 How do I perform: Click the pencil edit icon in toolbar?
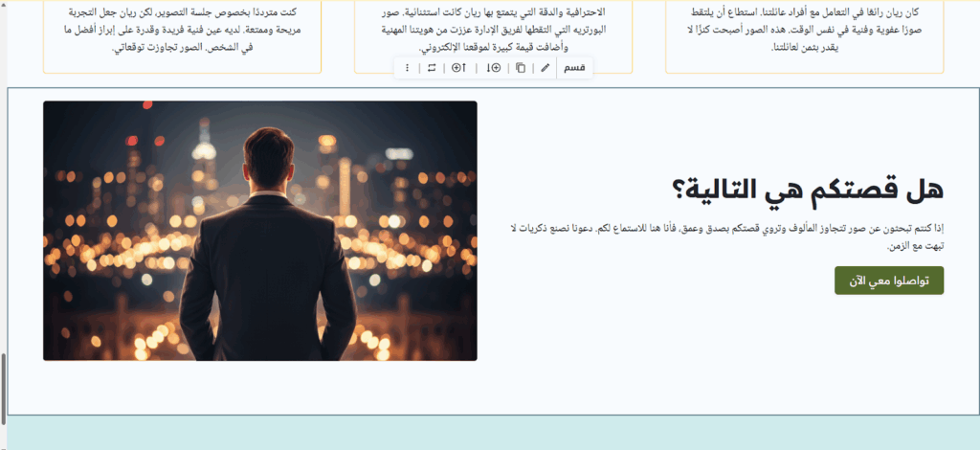(546, 68)
